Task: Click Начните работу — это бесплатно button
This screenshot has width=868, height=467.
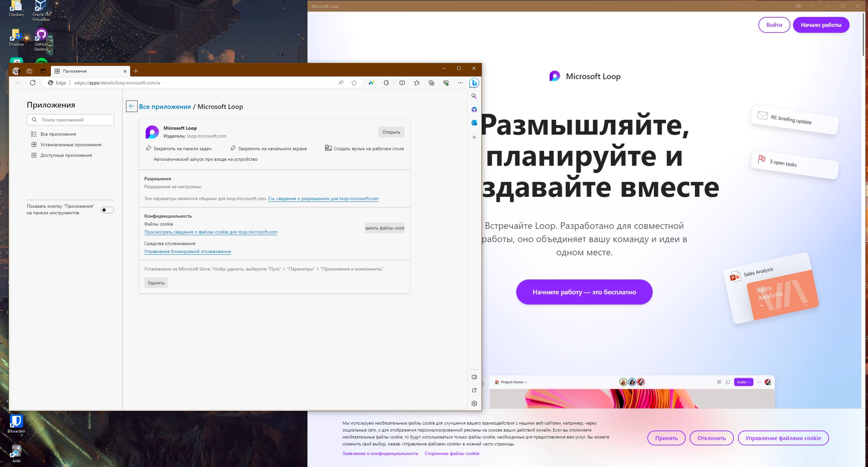Action: pos(584,292)
